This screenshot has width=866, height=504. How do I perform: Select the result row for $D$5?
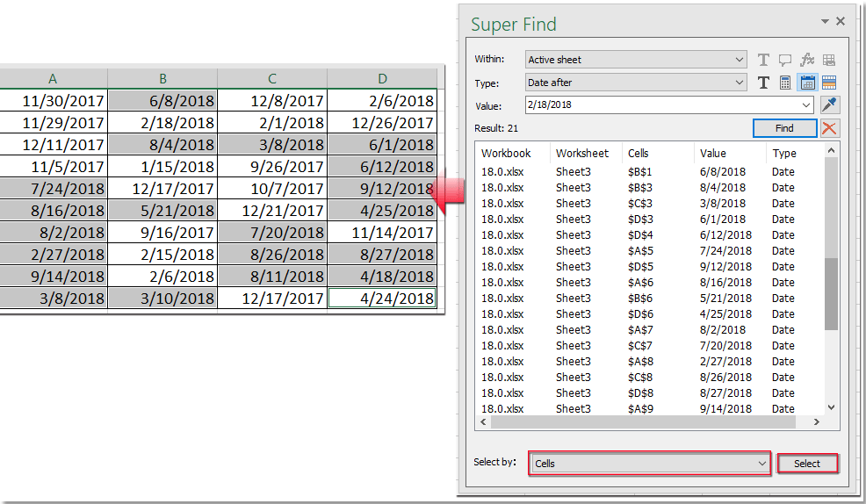pyautogui.click(x=650, y=267)
